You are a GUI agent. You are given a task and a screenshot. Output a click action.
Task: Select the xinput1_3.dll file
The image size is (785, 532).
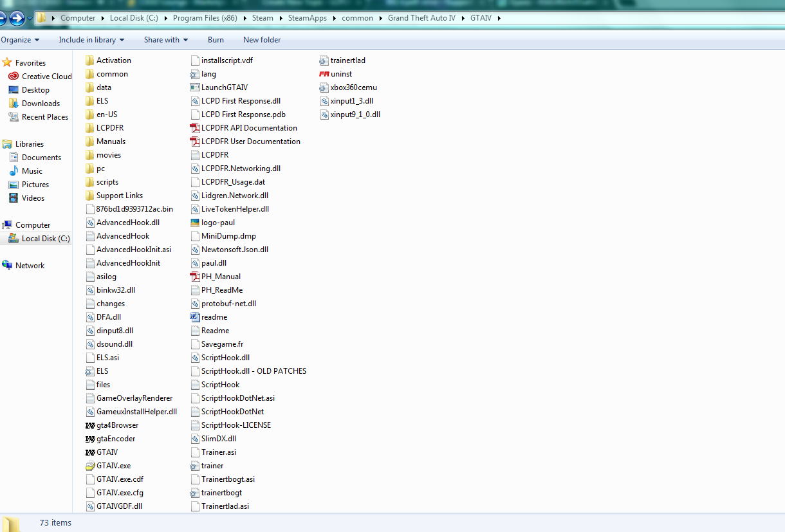coord(346,101)
